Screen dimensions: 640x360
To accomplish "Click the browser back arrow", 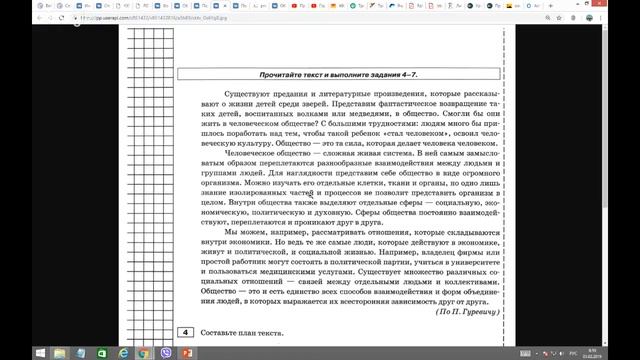I will (40, 18).
